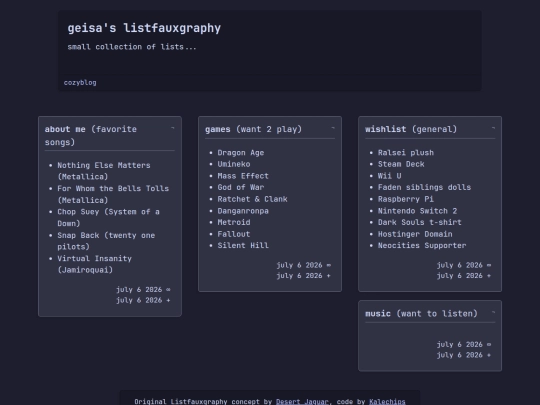The width and height of the screenshot is (540, 405).
Task: Click the about me card updated date
Action: click(x=143, y=290)
